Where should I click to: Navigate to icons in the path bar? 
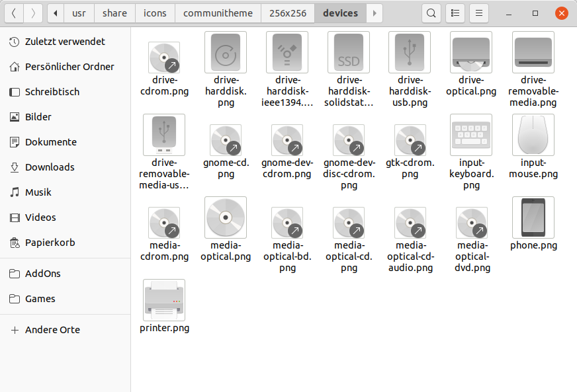[155, 13]
